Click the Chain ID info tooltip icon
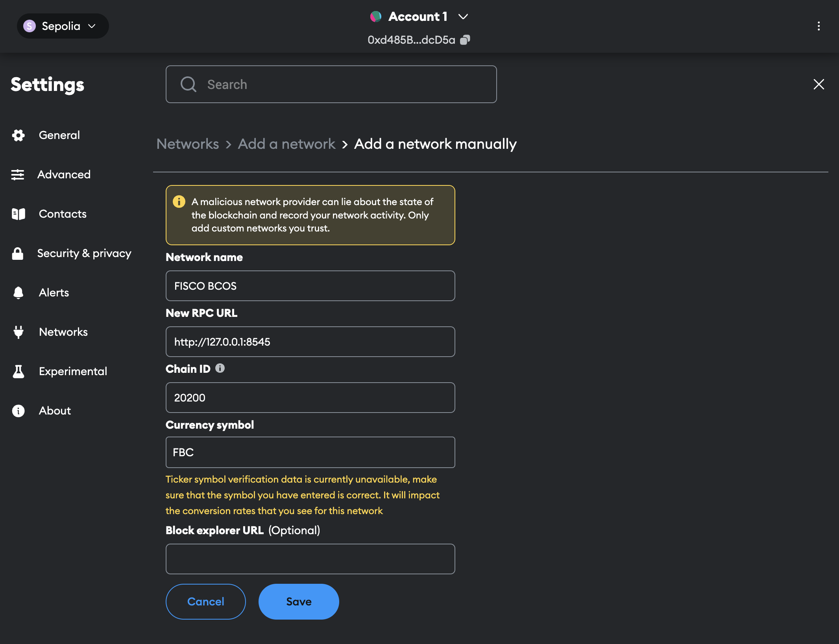The image size is (839, 644). [x=220, y=368]
